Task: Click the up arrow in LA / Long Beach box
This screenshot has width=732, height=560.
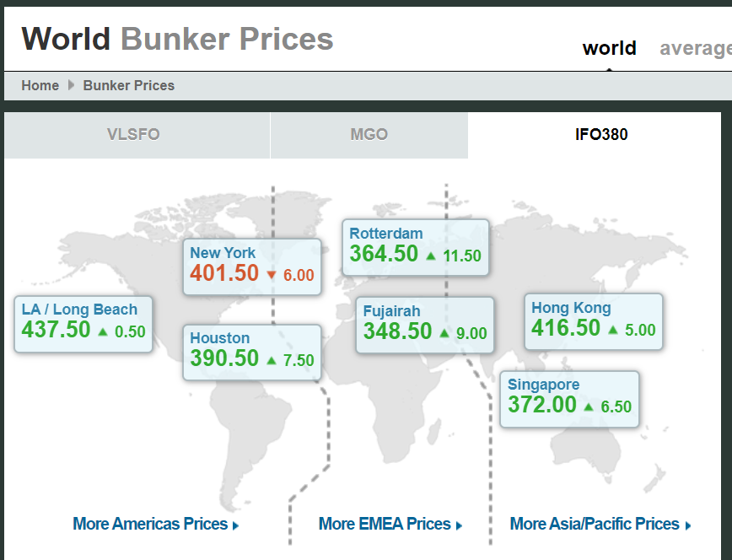Action: pyautogui.click(x=103, y=331)
